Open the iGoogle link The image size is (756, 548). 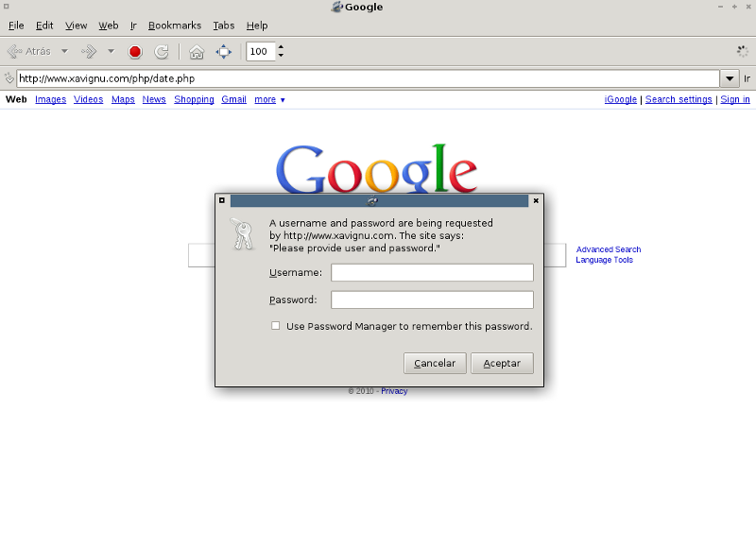point(621,99)
